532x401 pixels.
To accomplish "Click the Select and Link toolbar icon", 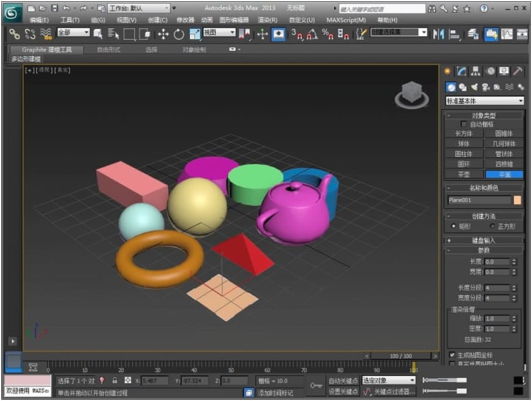I will pyautogui.click(x=15, y=35).
